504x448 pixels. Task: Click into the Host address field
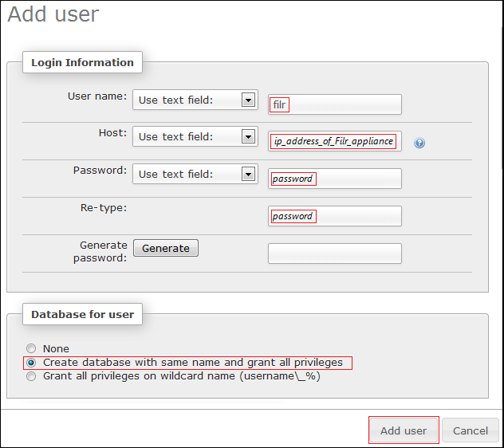coord(335,141)
